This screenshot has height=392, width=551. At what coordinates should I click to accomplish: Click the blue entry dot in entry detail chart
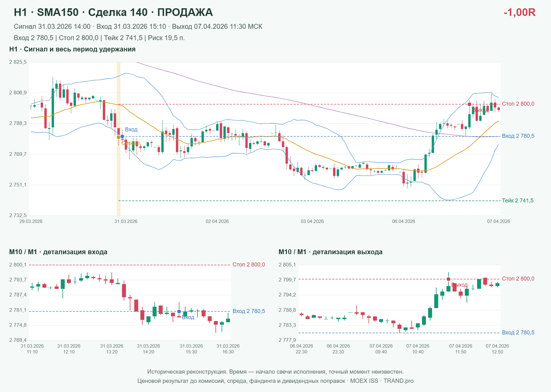[x=179, y=311]
